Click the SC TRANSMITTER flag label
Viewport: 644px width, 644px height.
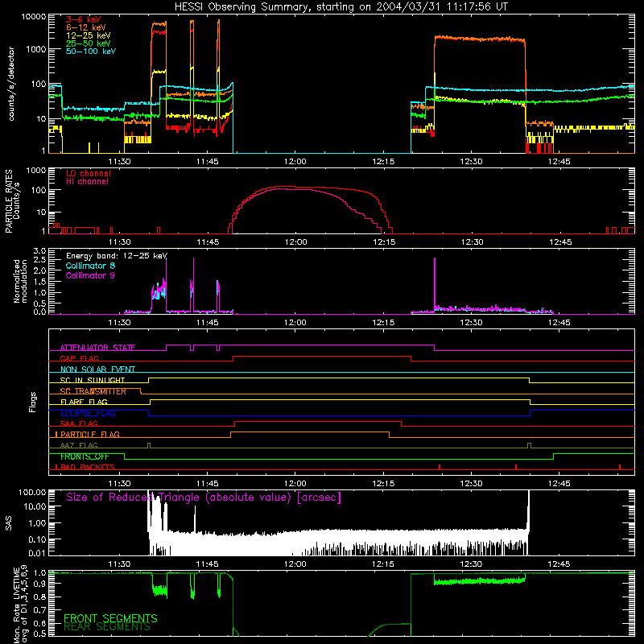point(93,391)
